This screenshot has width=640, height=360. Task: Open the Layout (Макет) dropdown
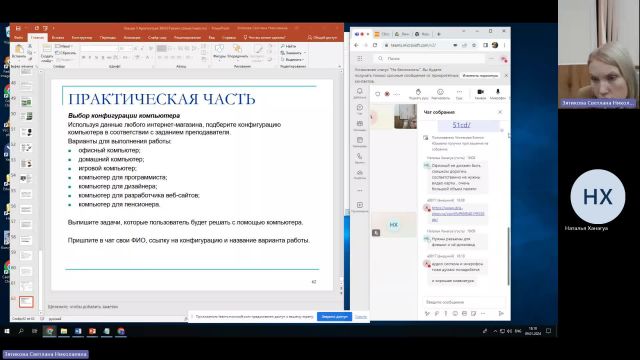64,47
